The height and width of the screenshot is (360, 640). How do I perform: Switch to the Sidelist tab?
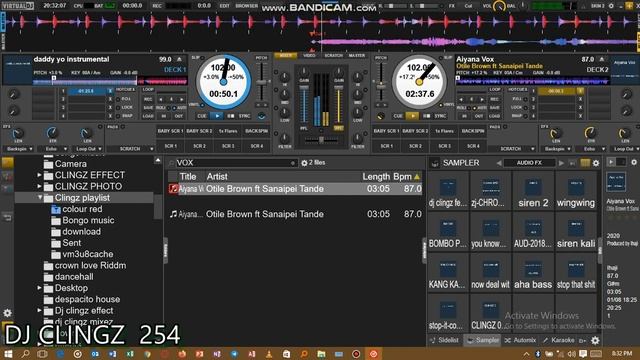(444, 340)
